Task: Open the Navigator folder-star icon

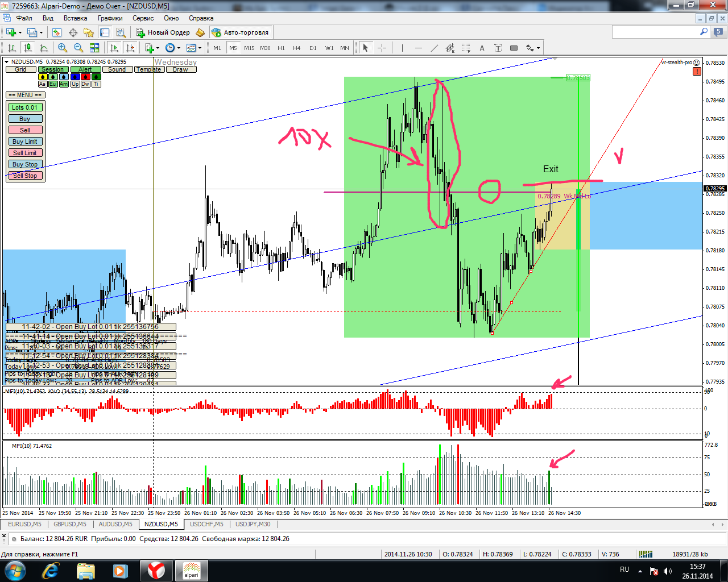Action: (88, 32)
